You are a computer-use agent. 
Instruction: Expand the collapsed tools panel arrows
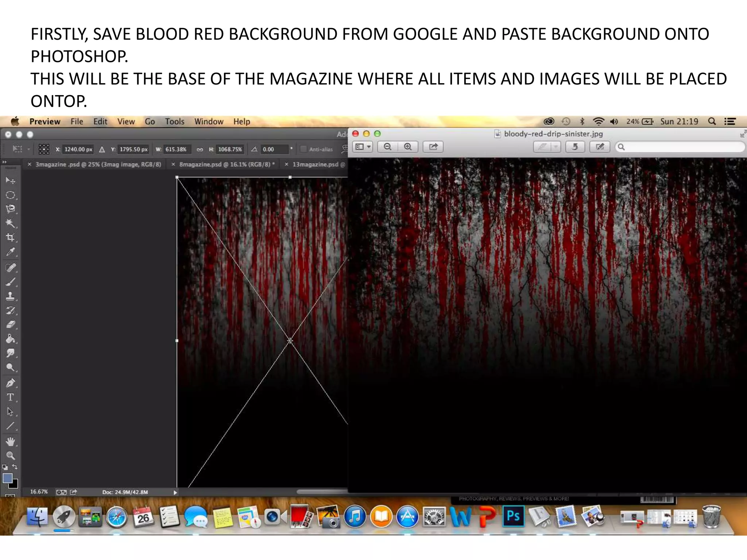click(x=5, y=162)
